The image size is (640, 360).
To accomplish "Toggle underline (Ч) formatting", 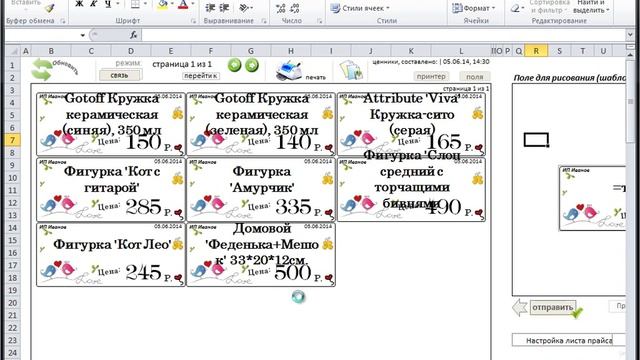I will coord(108,4).
